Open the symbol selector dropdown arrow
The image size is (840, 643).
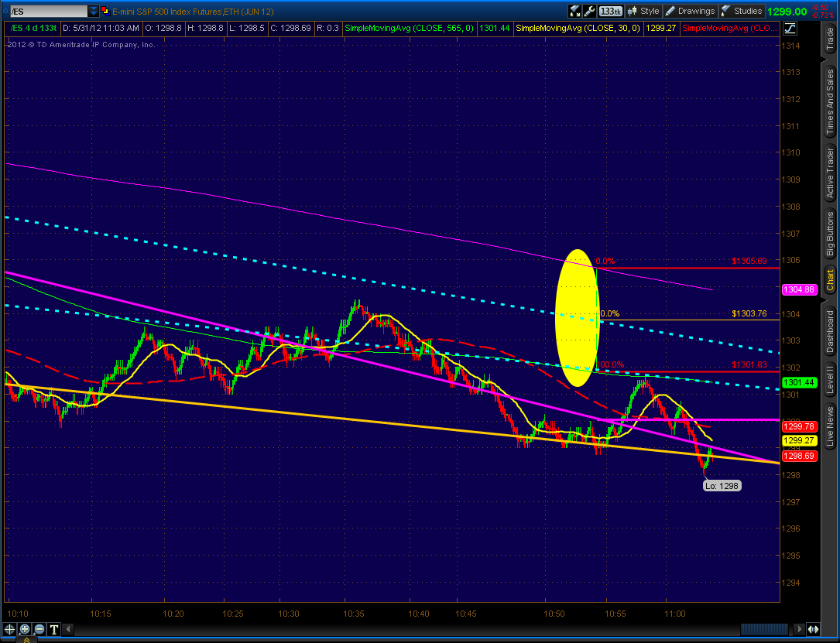point(94,11)
